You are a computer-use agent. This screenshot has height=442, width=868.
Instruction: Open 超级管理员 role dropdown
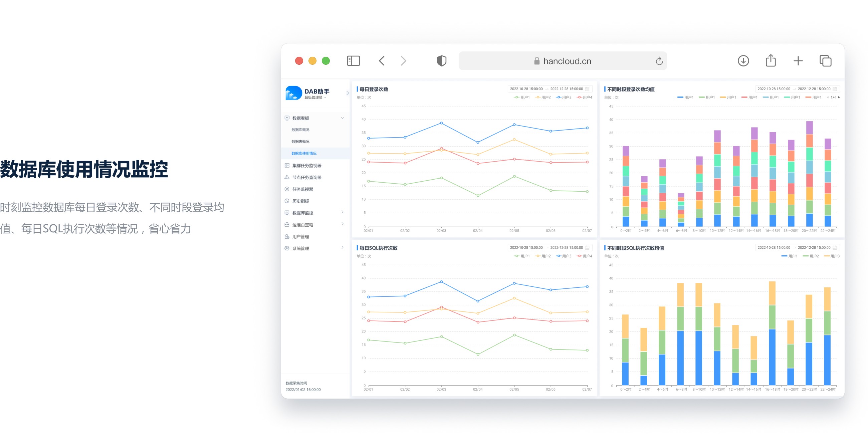[315, 98]
